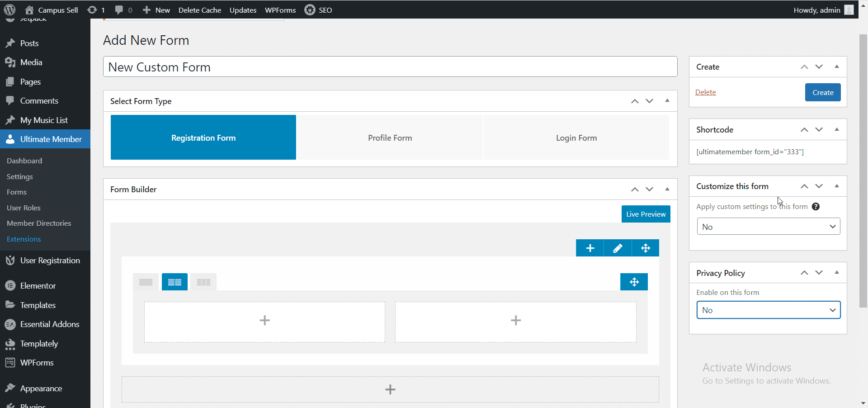Collapse Customize this form panel
868x408 pixels.
click(837, 186)
